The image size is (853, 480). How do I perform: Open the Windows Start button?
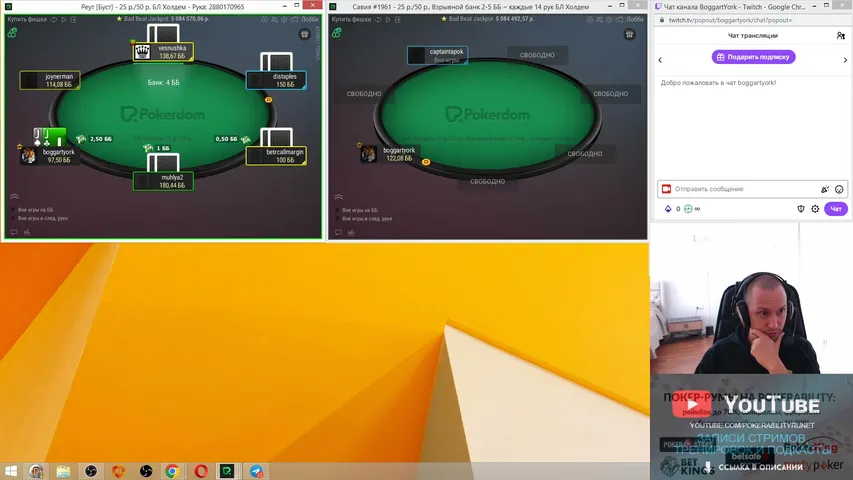click(x=11, y=471)
